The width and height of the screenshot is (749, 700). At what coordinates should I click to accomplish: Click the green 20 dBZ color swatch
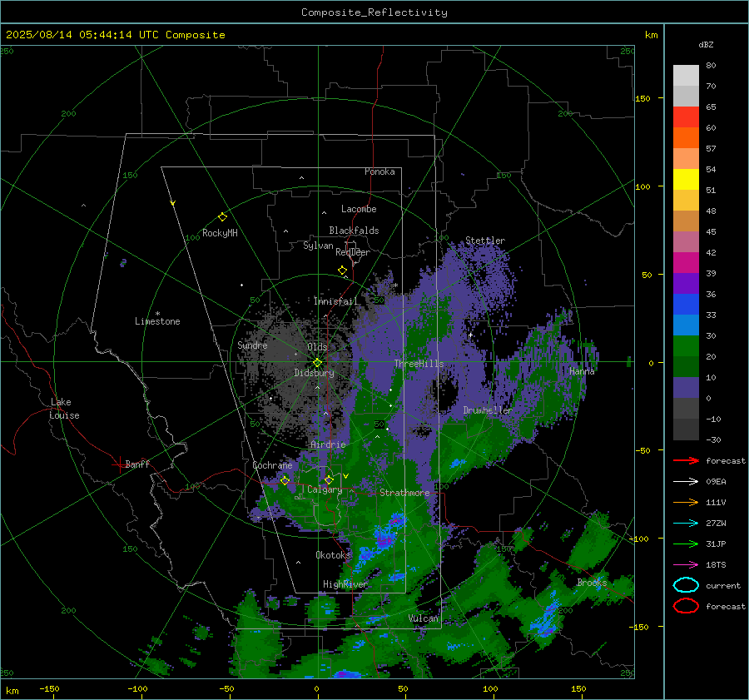(x=686, y=346)
